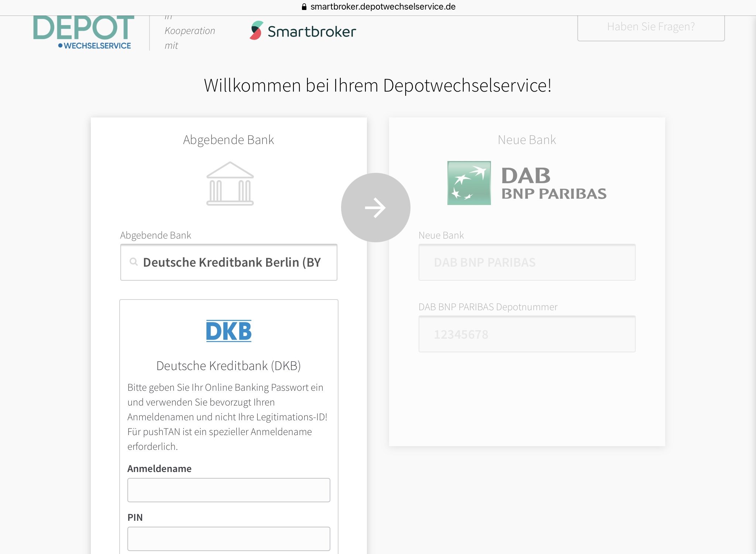Click the grey bank building icon

(x=230, y=184)
